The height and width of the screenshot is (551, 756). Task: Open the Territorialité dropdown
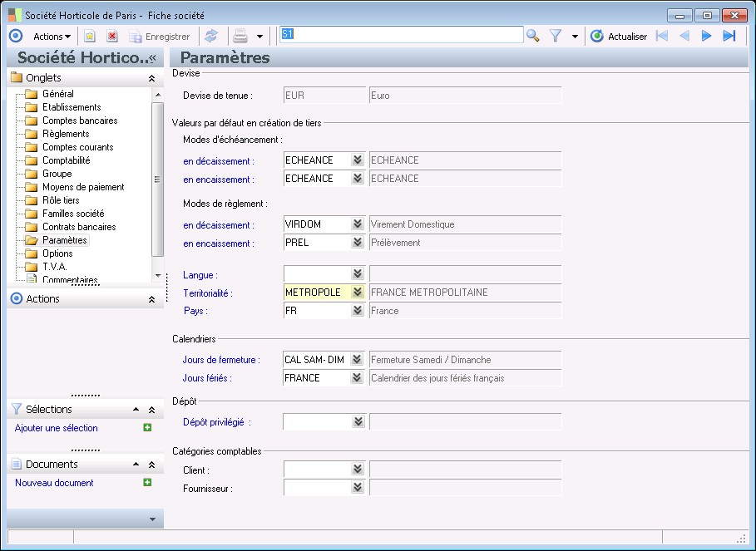(x=358, y=293)
